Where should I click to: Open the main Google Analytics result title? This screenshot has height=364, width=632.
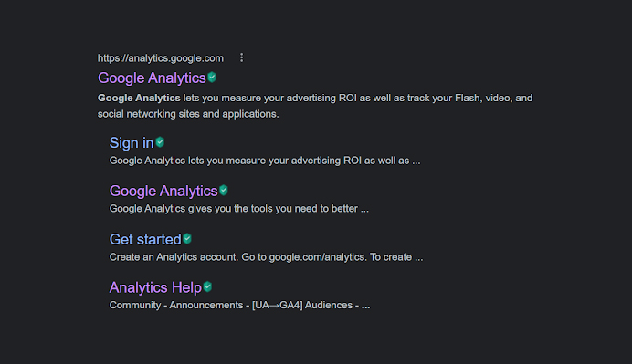(x=152, y=78)
